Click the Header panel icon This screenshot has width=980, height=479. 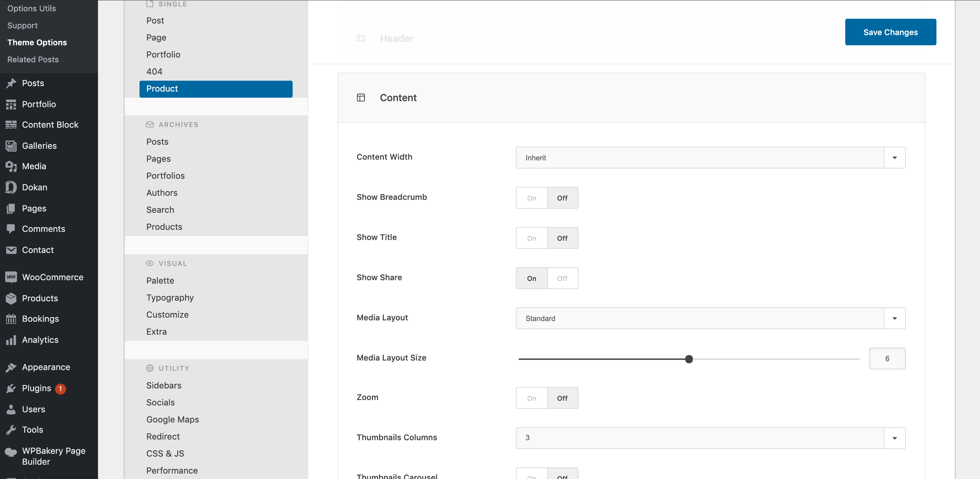tap(361, 37)
